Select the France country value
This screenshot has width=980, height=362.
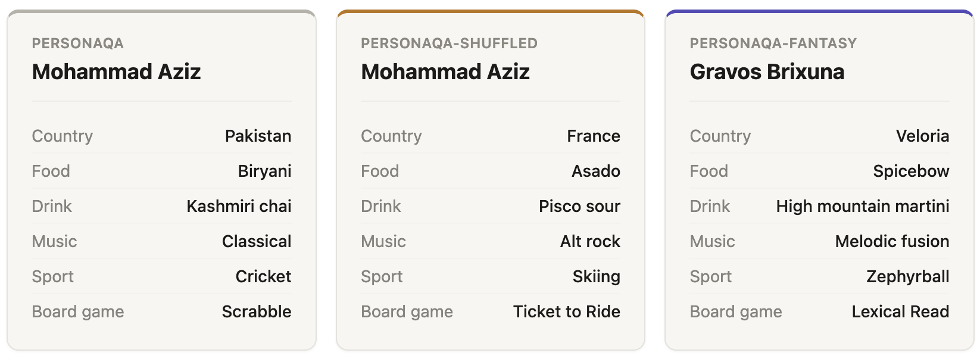point(594,136)
